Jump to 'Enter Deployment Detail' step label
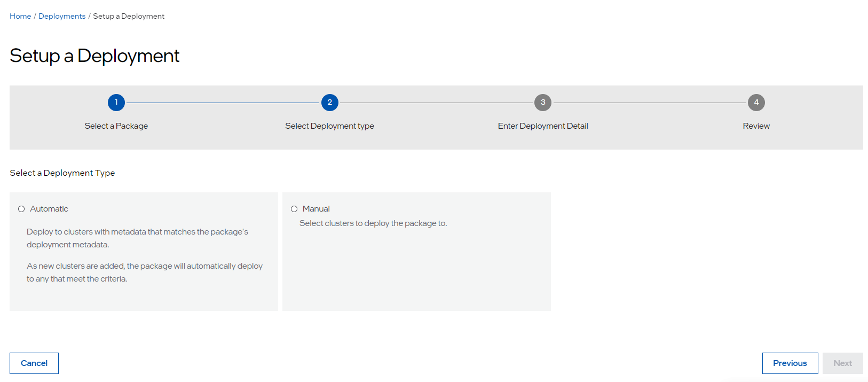The width and height of the screenshot is (868, 382). tap(543, 126)
